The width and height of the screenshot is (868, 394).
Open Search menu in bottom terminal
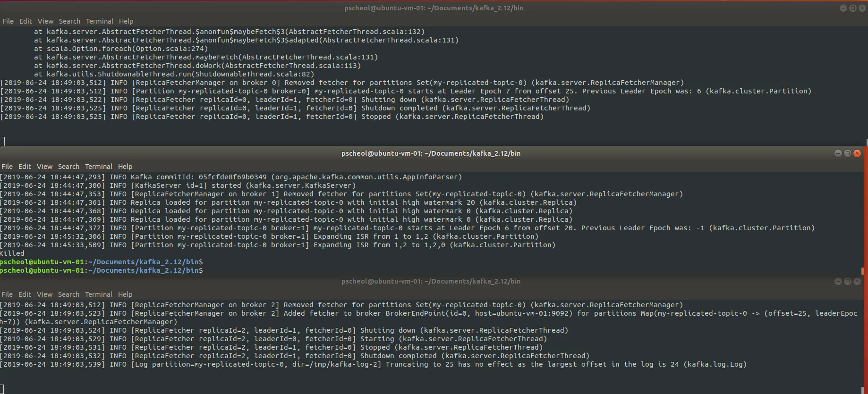pyautogui.click(x=68, y=294)
